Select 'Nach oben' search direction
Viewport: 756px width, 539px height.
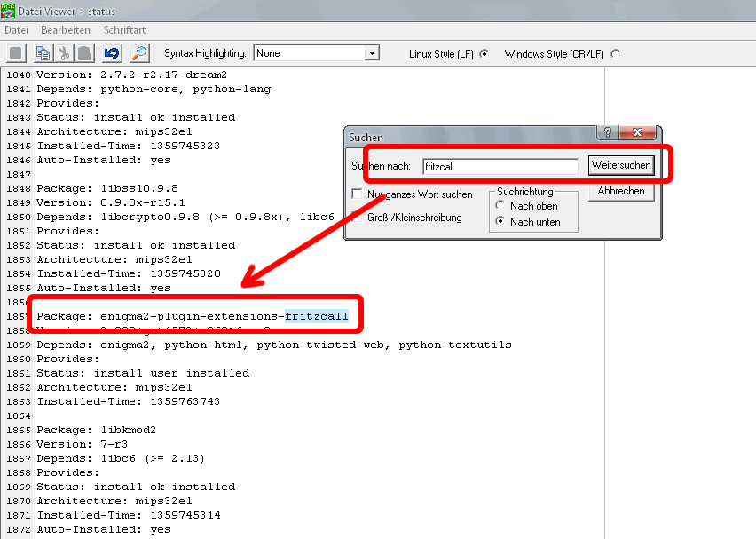coord(501,206)
